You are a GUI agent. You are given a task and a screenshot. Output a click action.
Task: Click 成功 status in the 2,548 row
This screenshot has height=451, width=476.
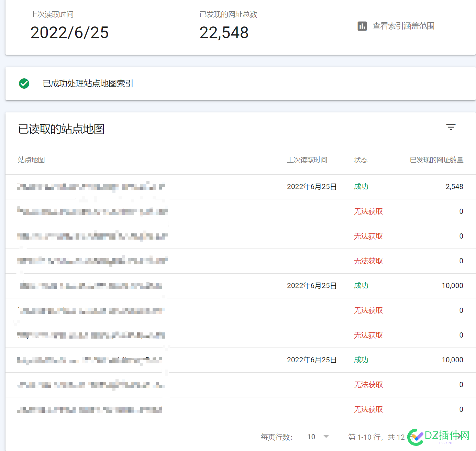[x=361, y=187]
